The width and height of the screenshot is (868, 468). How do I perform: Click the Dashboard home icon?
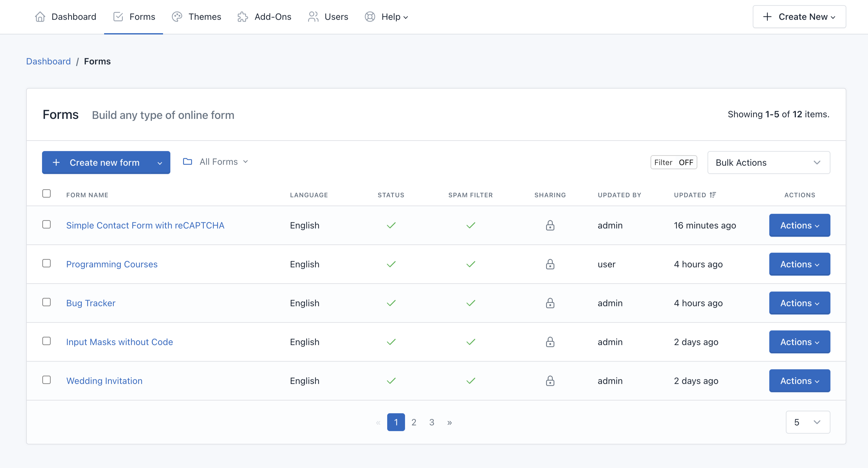[x=40, y=17]
